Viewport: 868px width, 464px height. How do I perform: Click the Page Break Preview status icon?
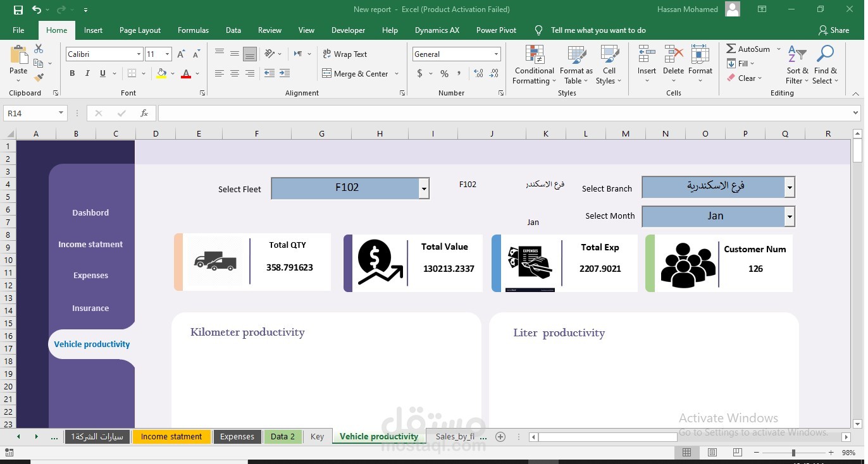tap(738, 453)
